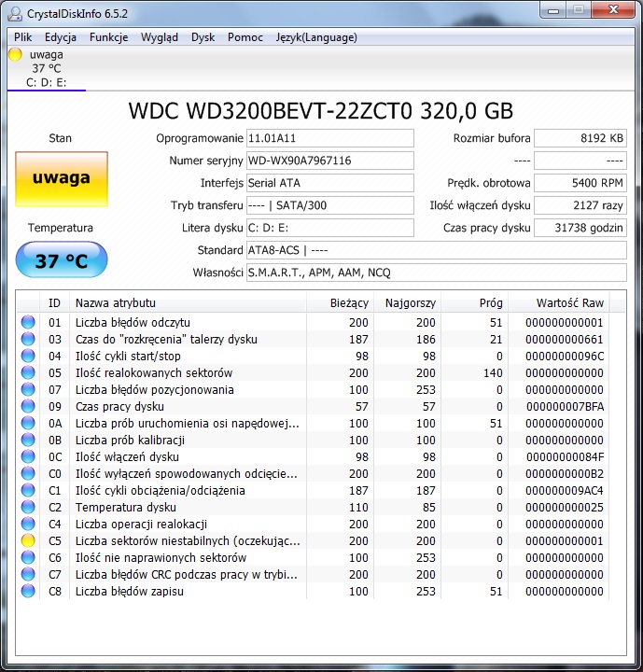This screenshot has height=672, width=643.
Task: Click power-on count value 2127 razy
Action: coord(580,205)
